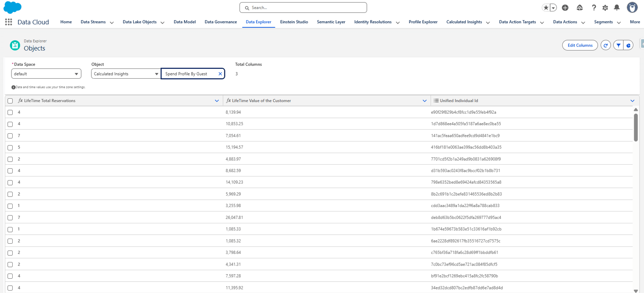Open the App Launcher grid icon

click(9, 22)
